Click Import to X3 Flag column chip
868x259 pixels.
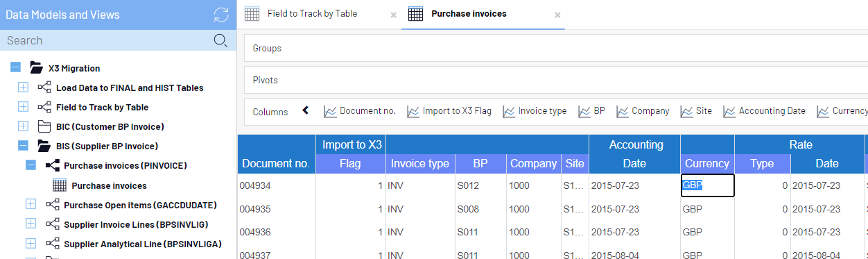(x=449, y=110)
